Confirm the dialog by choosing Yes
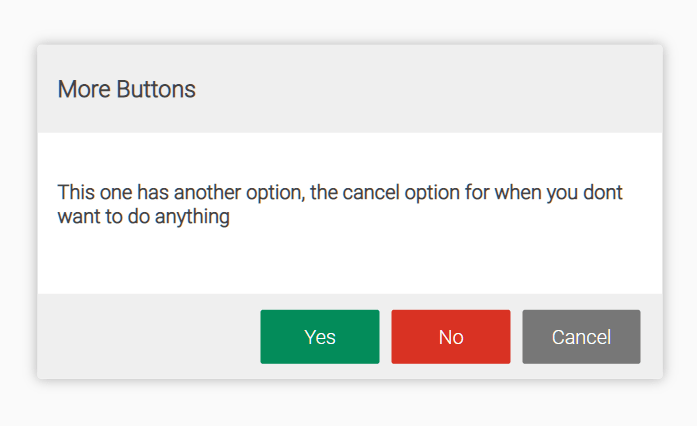Screen dimensions: 697x426 coord(320,337)
